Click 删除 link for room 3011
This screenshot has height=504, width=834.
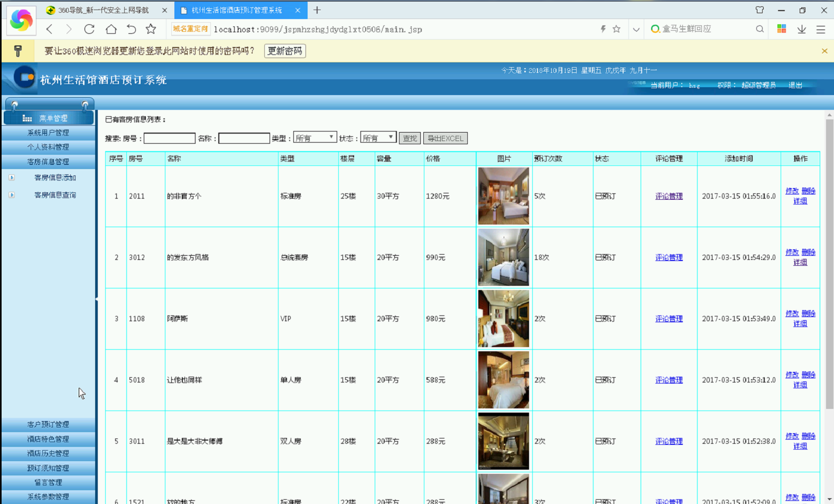coord(809,436)
